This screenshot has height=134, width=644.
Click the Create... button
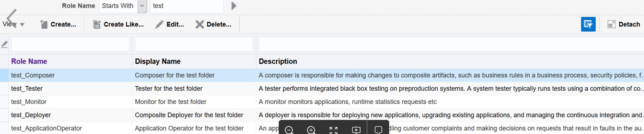click(x=58, y=24)
